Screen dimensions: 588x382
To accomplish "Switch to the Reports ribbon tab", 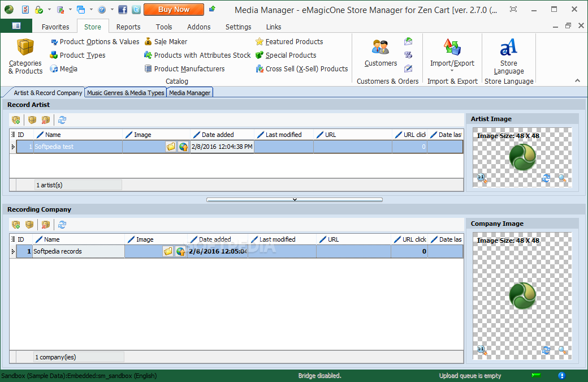I will (x=128, y=27).
